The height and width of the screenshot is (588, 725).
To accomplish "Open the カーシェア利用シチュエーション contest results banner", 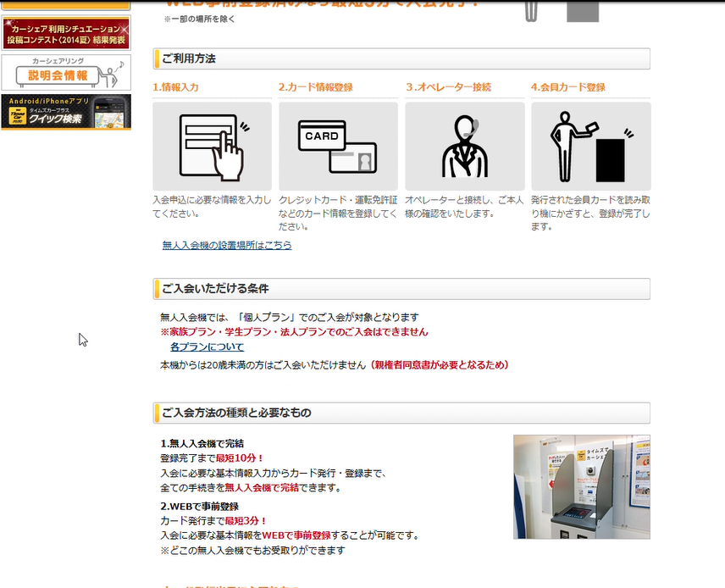I will point(66,33).
